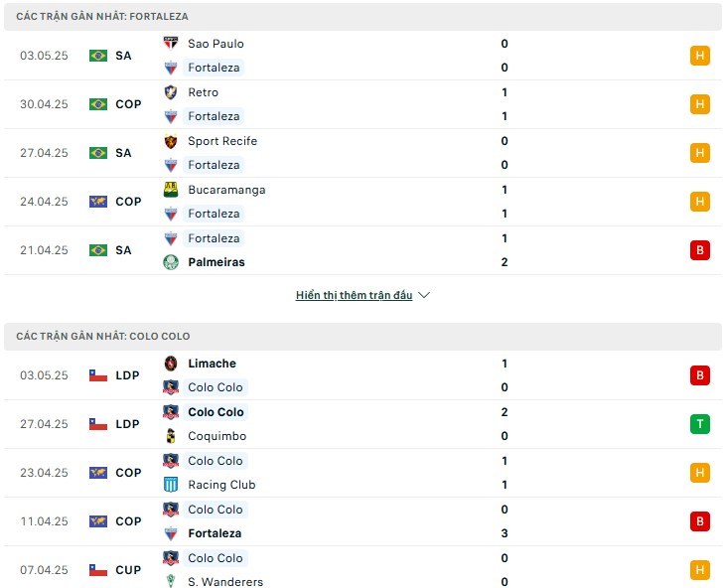The height and width of the screenshot is (588, 723).
Task: Click orange H badge for Sao Paulo match
Action: (x=699, y=56)
